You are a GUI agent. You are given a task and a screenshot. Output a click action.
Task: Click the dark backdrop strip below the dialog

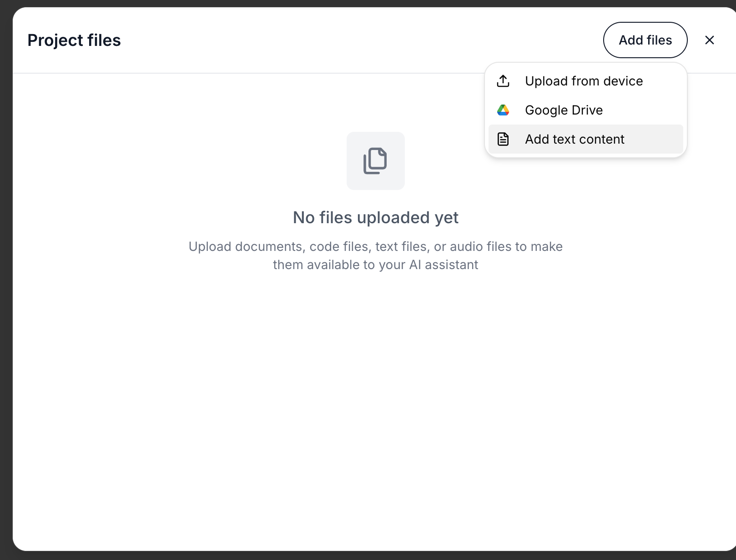pyautogui.click(x=364, y=555)
